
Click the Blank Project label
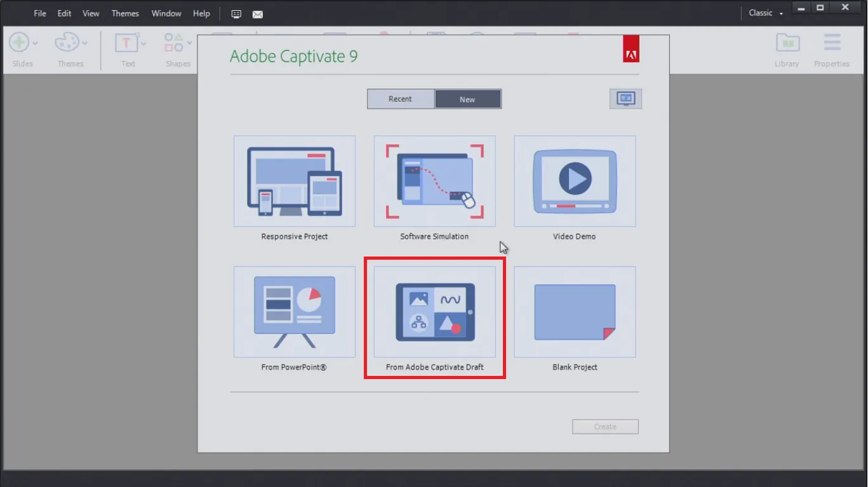(x=575, y=367)
